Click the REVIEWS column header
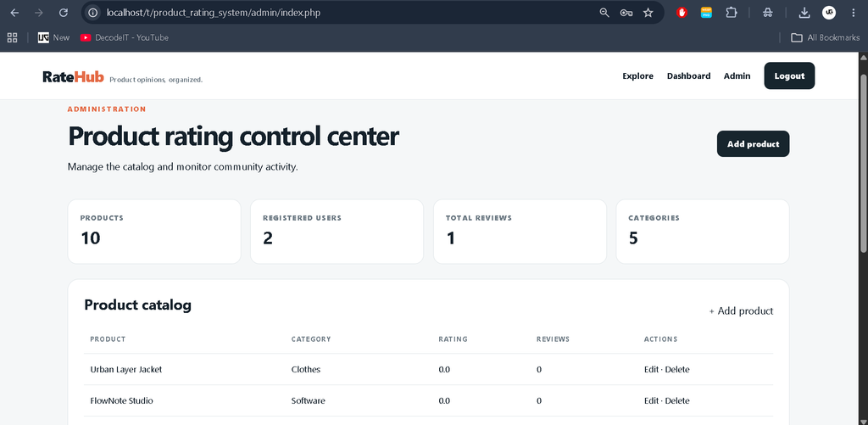This screenshot has width=868, height=425. pyautogui.click(x=553, y=339)
